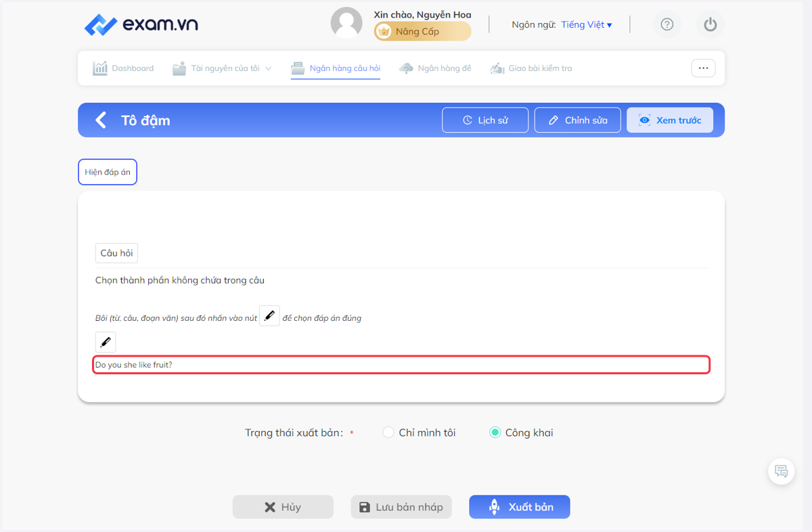Click the exam.vn logo
The height and width of the screenshot is (532, 812).
[141, 25]
